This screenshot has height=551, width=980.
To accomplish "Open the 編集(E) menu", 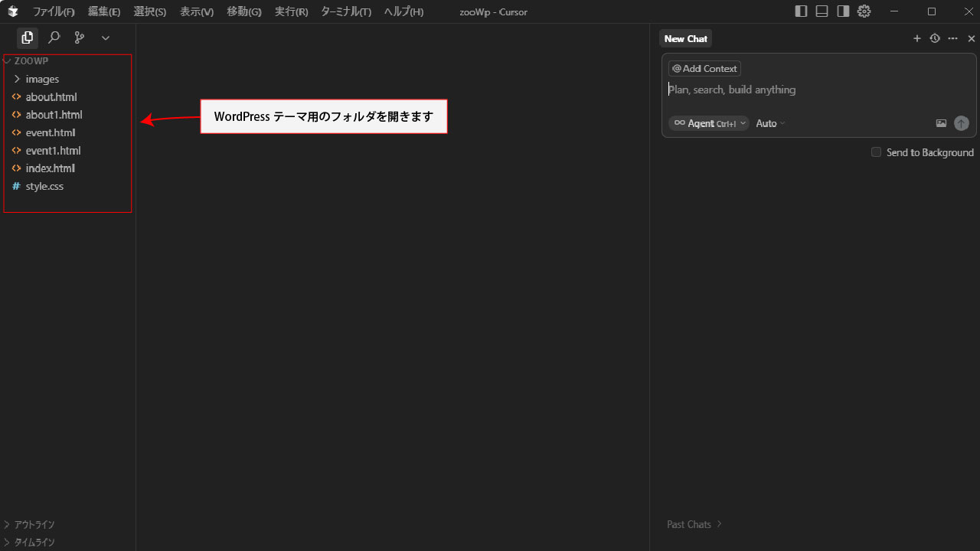I will pyautogui.click(x=104, y=11).
